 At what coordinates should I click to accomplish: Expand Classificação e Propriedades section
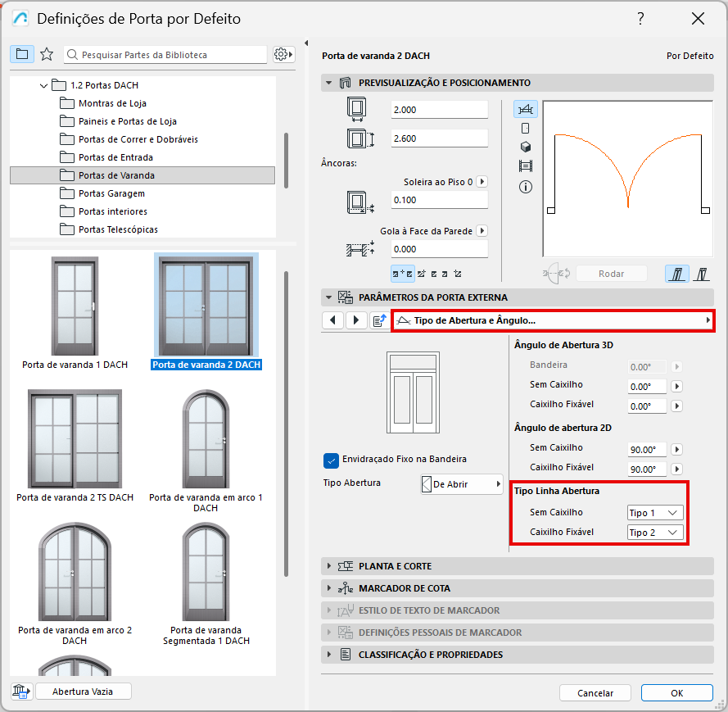tap(328, 655)
